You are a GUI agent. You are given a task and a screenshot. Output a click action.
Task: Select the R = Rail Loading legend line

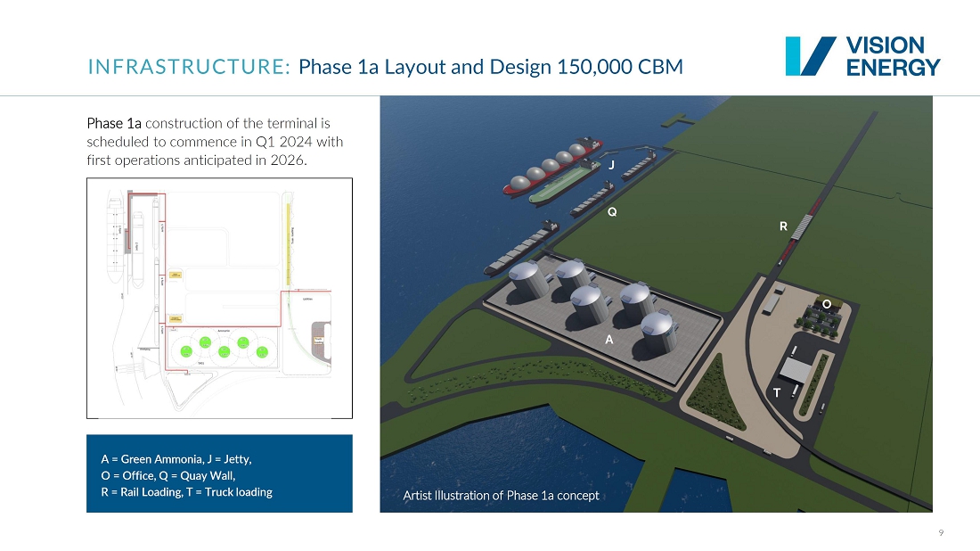[x=186, y=492]
